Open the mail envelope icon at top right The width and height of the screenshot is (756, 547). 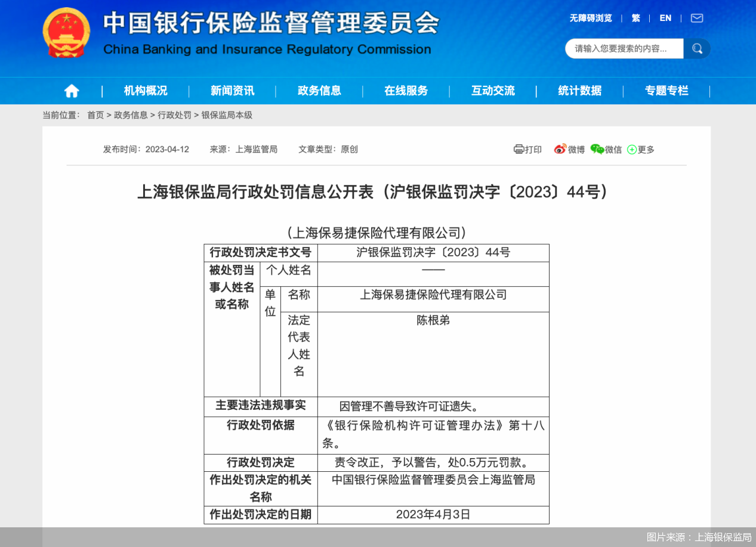[696, 18]
